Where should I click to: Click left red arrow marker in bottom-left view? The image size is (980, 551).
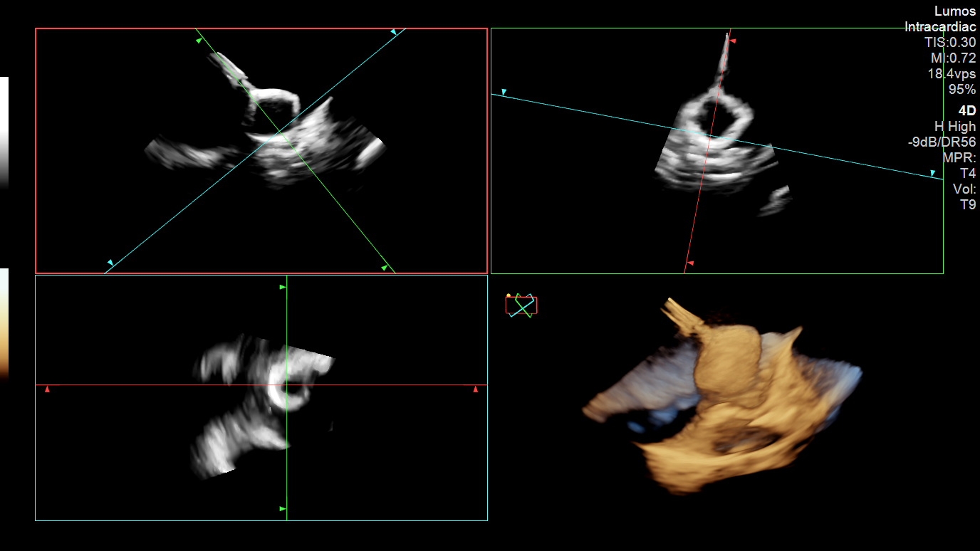47,389
